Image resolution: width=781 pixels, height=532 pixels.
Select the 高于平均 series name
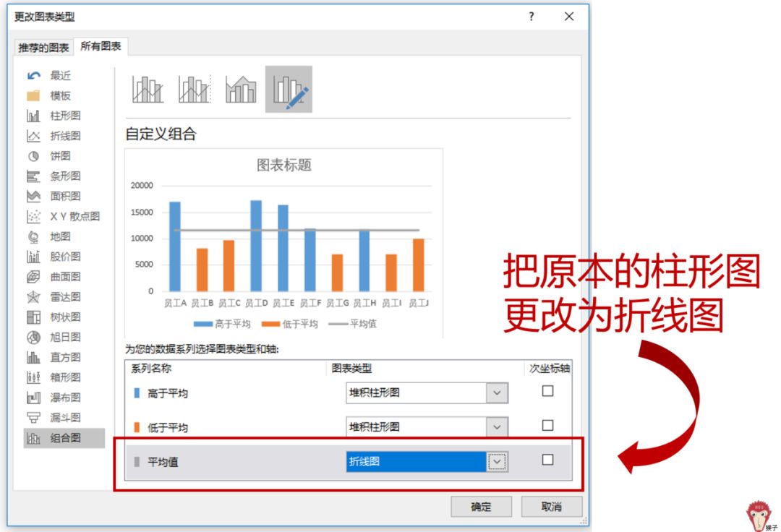pos(168,393)
